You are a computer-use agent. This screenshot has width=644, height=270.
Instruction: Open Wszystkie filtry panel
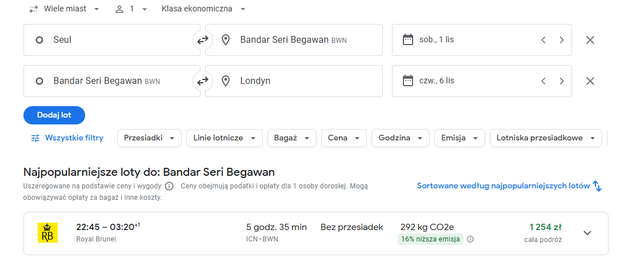67,138
